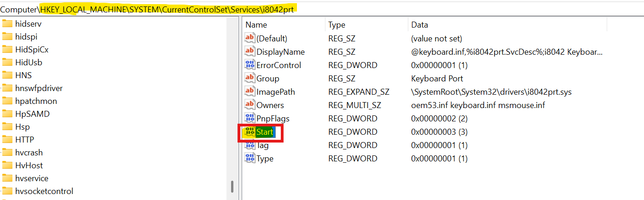The width and height of the screenshot is (644, 200).
Task: Click the string icon beside (Default)
Action: coord(250,38)
